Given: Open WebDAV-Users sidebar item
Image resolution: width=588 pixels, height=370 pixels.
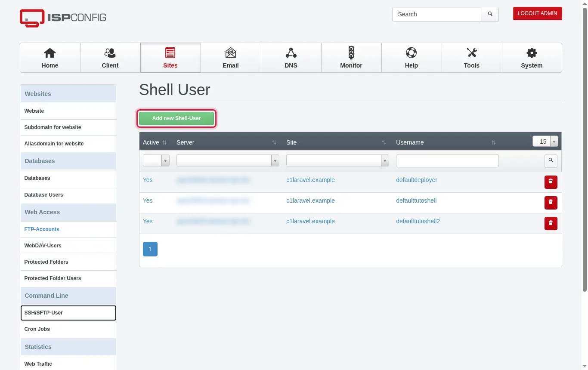Looking at the screenshot, I should [68, 246].
